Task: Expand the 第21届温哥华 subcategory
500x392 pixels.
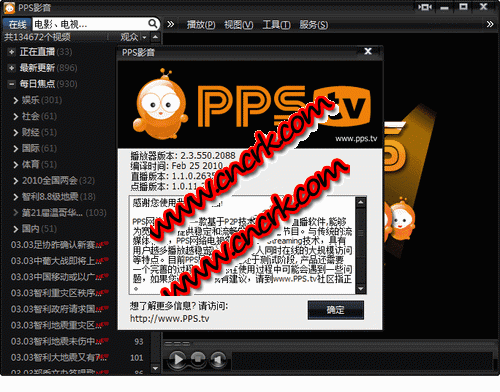Action: tap(15, 213)
